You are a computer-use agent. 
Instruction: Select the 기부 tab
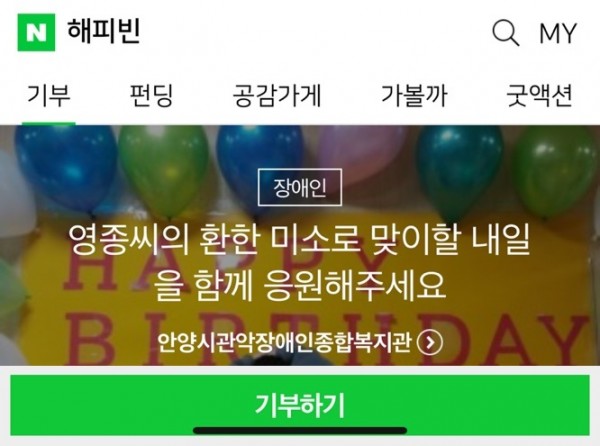pos(49,95)
